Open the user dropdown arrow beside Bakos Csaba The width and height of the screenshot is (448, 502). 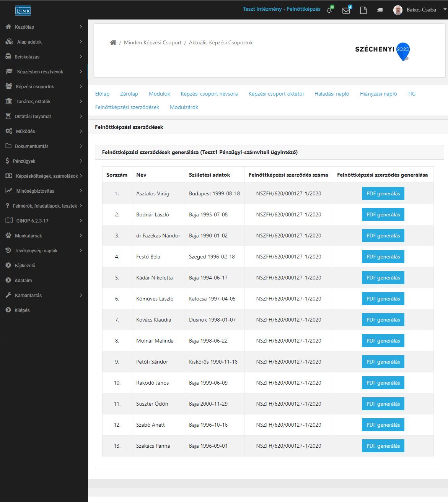445,10
